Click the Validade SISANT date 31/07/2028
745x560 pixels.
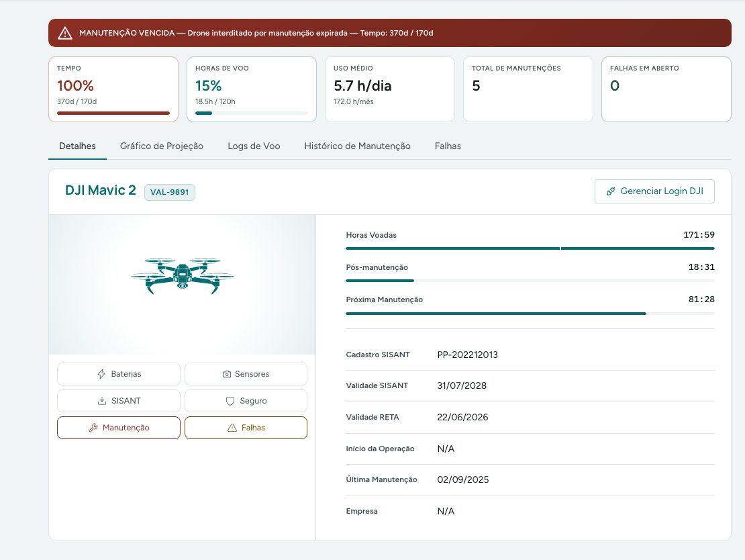pyautogui.click(x=462, y=385)
